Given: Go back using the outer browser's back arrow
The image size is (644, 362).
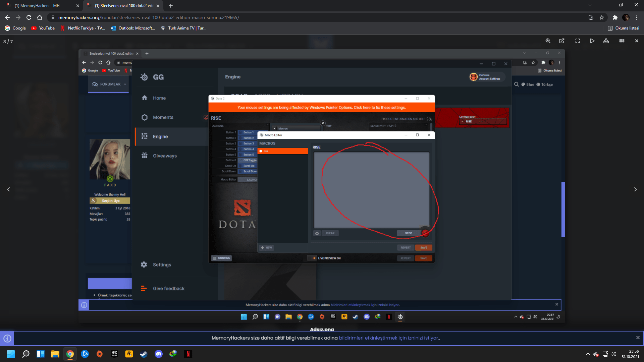Looking at the screenshot, I should click(7, 17).
